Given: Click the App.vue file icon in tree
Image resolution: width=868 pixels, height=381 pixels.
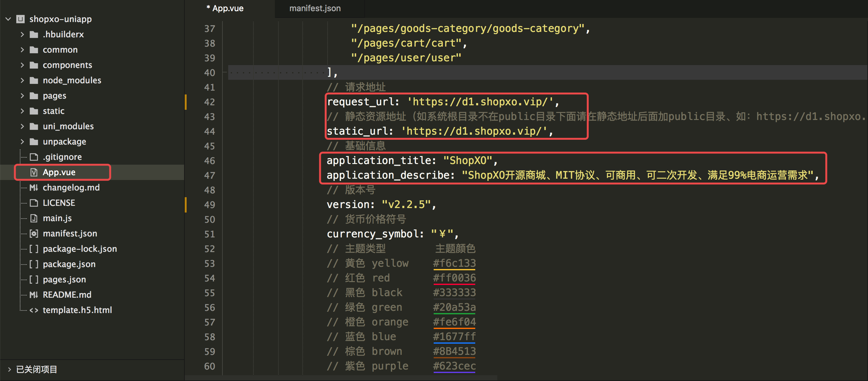Looking at the screenshot, I should click(x=34, y=172).
